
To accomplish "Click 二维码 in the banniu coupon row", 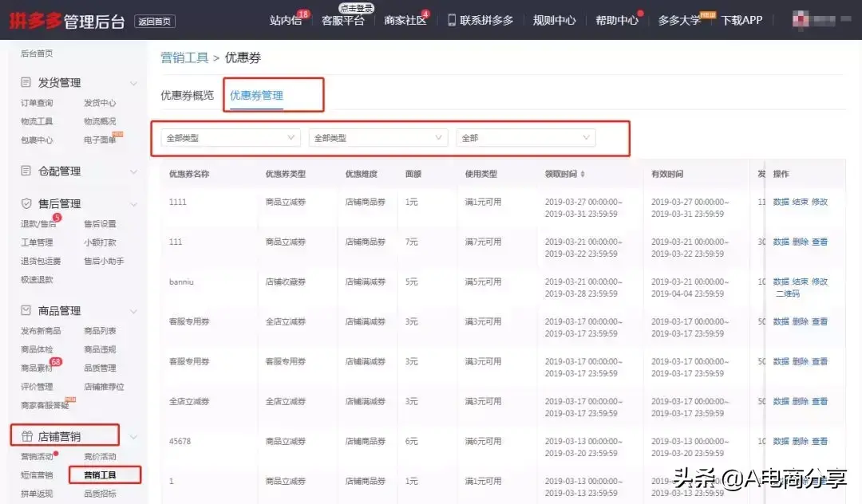I will [x=788, y=293].
